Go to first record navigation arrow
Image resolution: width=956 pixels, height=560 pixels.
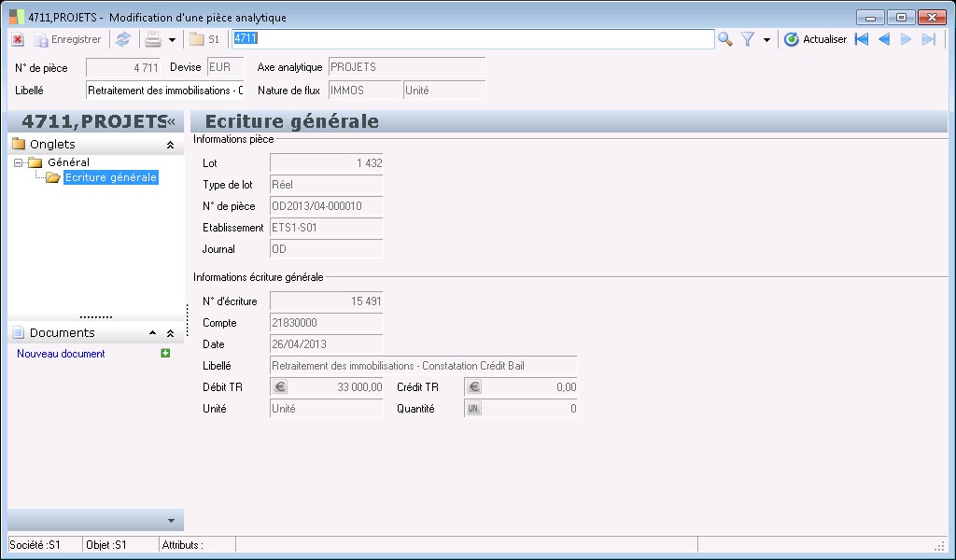coord(862,39)
